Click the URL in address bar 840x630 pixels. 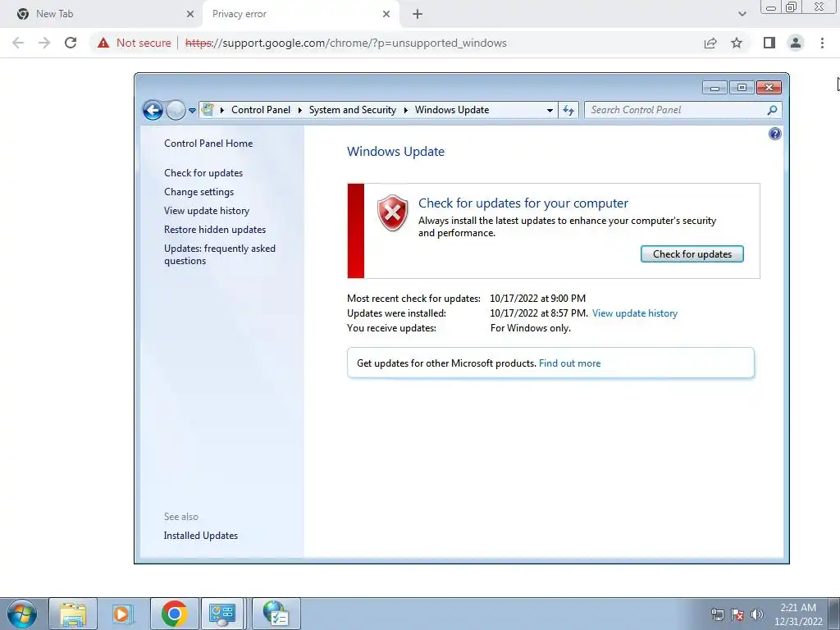[345, 43]
